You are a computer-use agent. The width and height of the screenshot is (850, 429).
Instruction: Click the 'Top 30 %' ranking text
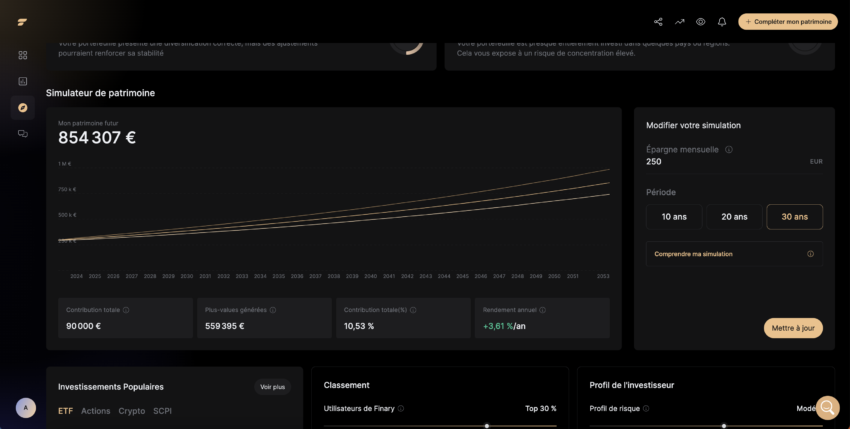[x=540, y=408]
